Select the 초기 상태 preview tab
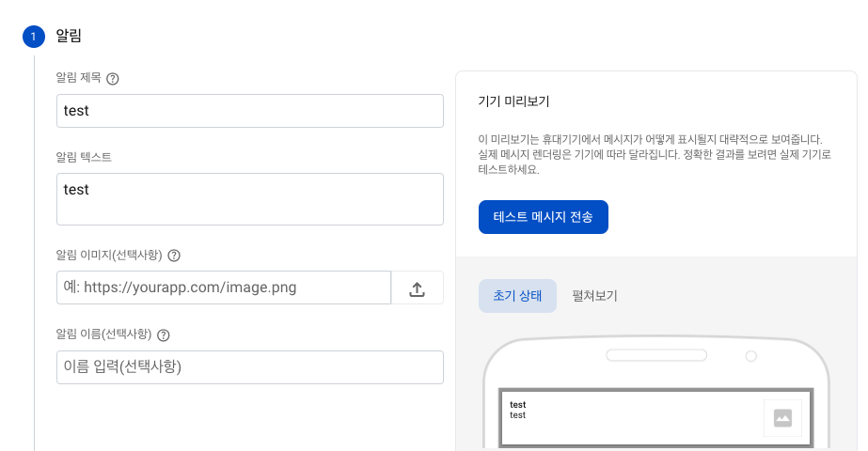Screen dimensions: 868x451 click(x=517, y=296)
